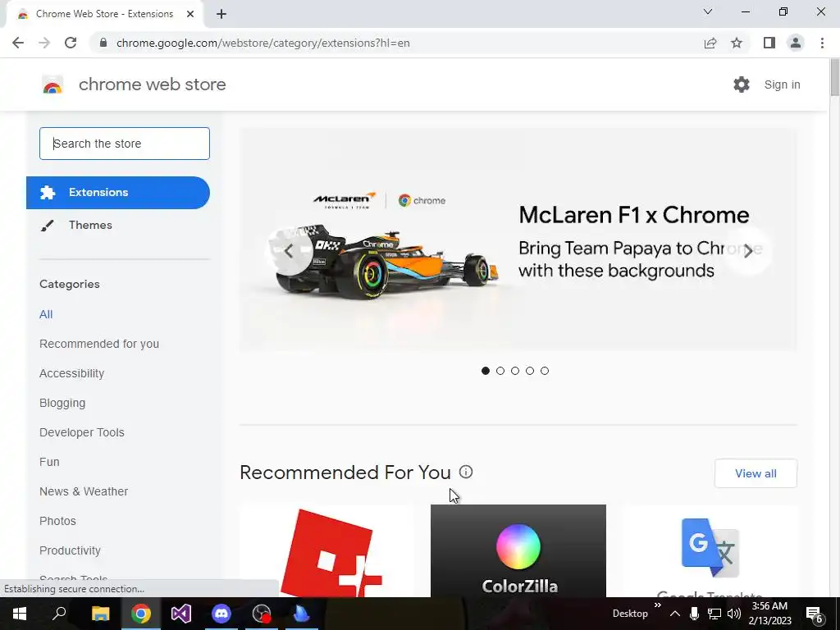Viewport: 840px width, 630px height.
Task: Open the volume tray icon
Action: [734, 614]
